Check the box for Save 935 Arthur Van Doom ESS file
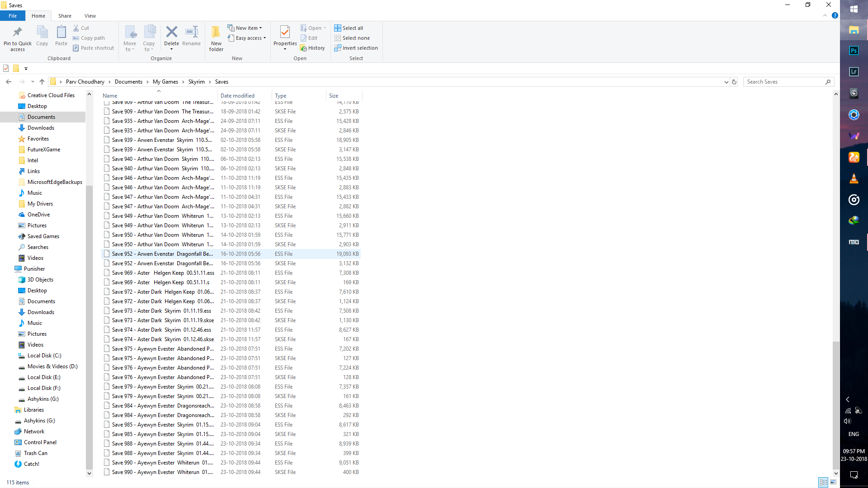The width and height of the screenshot is (868, 488). pos(107,121)
